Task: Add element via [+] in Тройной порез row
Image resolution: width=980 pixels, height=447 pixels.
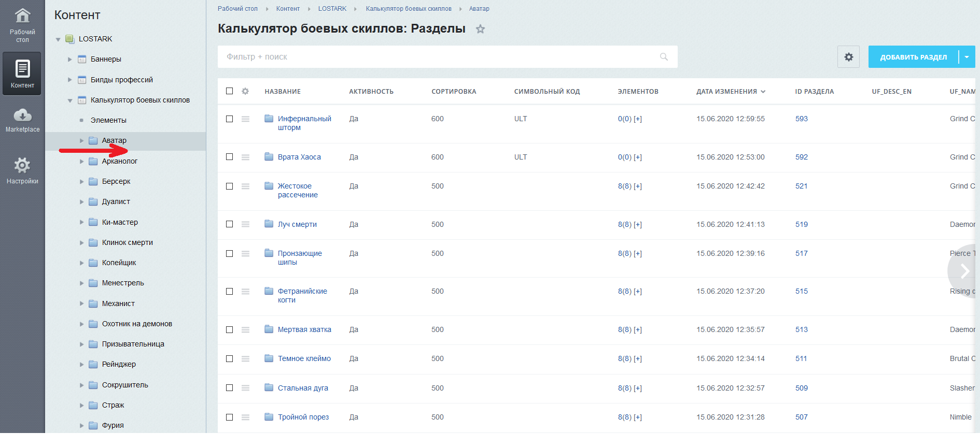Action: coord(638,417)
